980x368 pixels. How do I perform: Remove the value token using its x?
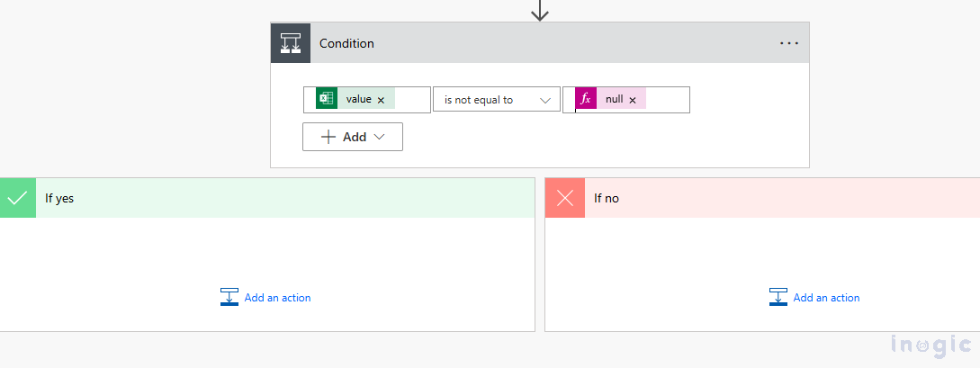click(381, 100)
